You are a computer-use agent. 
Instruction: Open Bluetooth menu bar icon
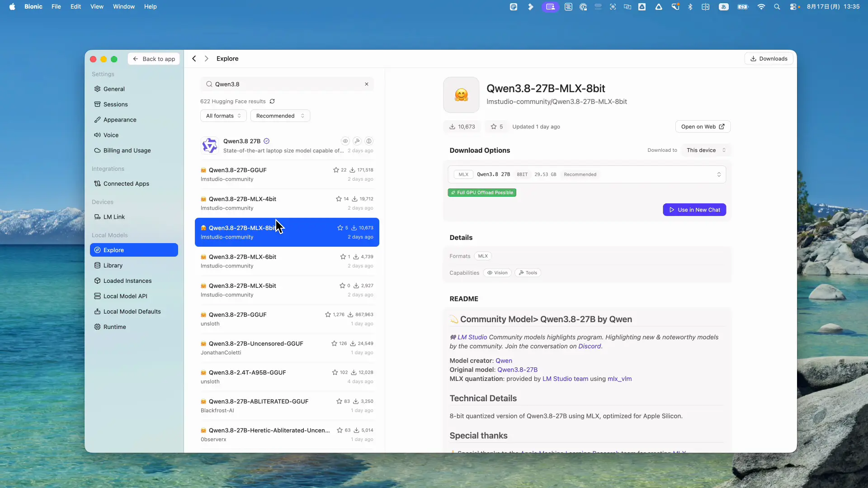click(x=690, y=7)
